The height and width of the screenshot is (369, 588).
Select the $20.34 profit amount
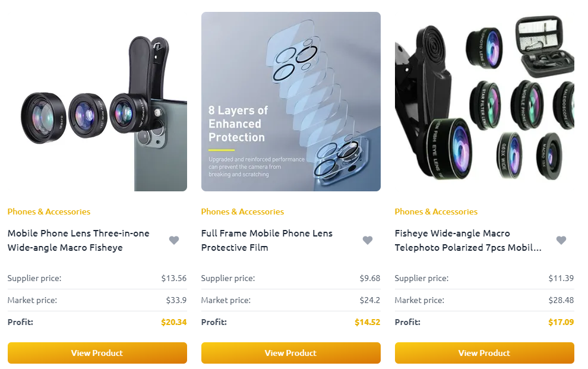[173, 322]
